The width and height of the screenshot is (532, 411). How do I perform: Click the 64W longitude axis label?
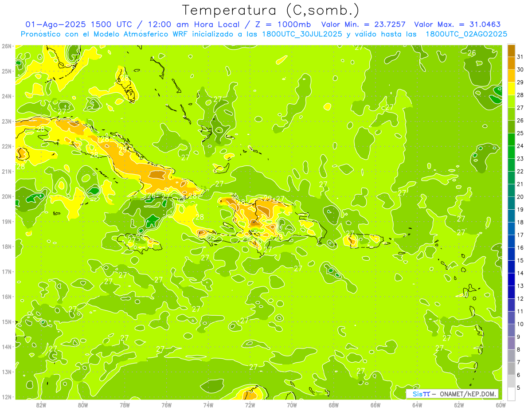coord(417,405)
